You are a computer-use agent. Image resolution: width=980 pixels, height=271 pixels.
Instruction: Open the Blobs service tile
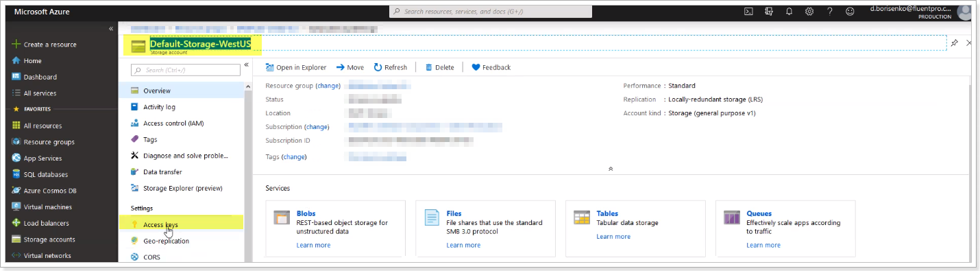pyautogui.click(x=335, y=228)
